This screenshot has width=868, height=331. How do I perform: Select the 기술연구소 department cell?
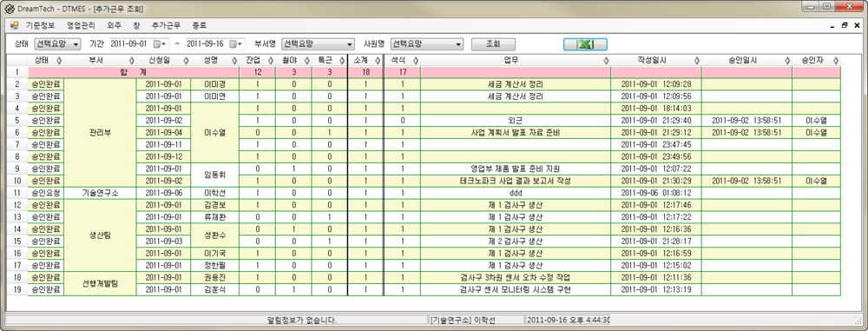tap(100, 193)
